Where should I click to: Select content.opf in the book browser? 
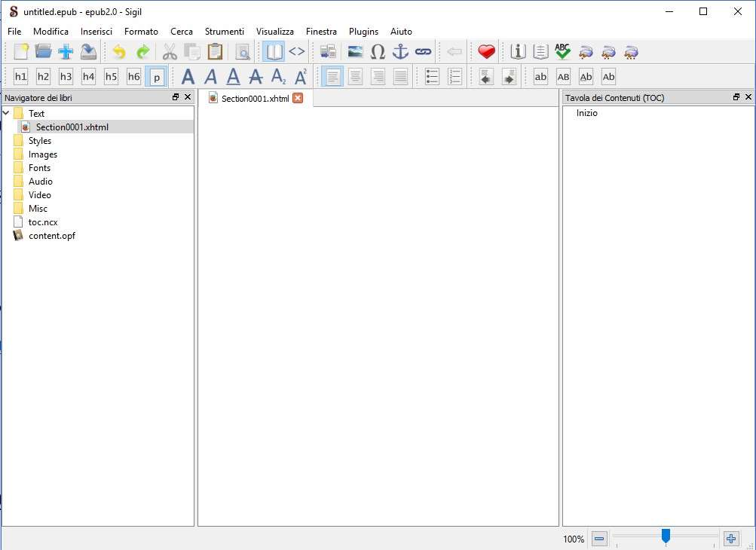coord(51,236)
